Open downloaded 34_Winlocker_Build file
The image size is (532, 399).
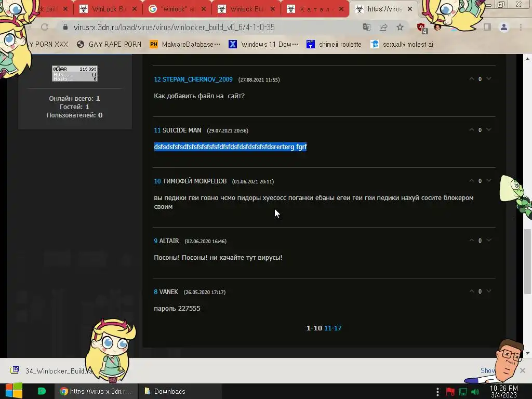[x=51, y=370]
